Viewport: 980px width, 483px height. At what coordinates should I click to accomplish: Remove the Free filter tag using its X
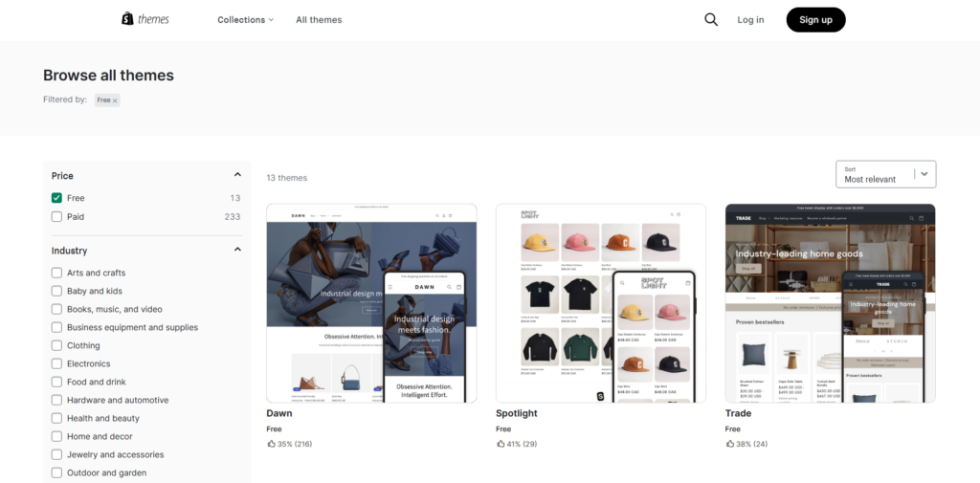(115, 100)
